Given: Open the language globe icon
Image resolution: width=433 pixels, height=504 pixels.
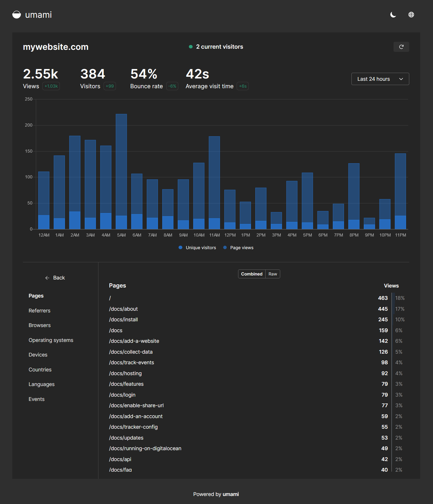Looking at the screenshot, I should pos(411,15).
